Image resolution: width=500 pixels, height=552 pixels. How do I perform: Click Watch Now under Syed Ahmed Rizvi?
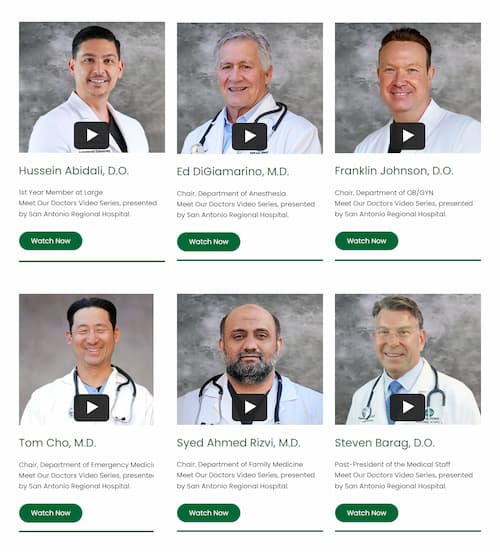click(x=208, y=513)
